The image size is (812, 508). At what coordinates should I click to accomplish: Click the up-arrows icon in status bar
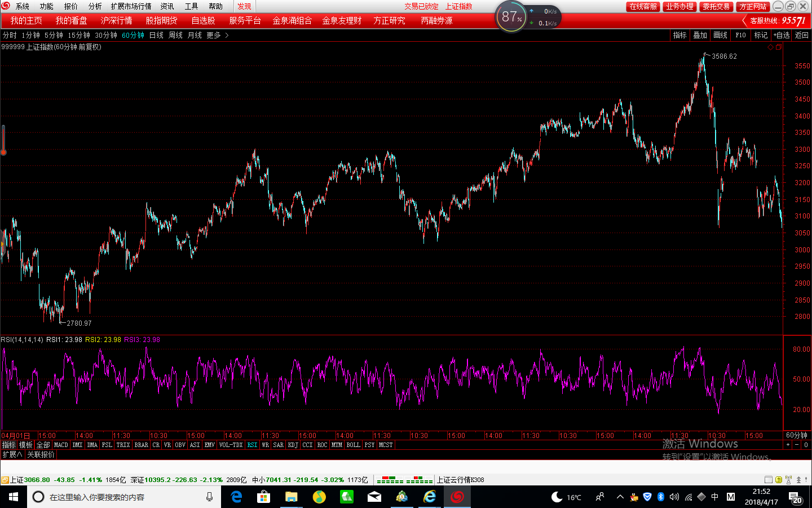pos(798,480)
